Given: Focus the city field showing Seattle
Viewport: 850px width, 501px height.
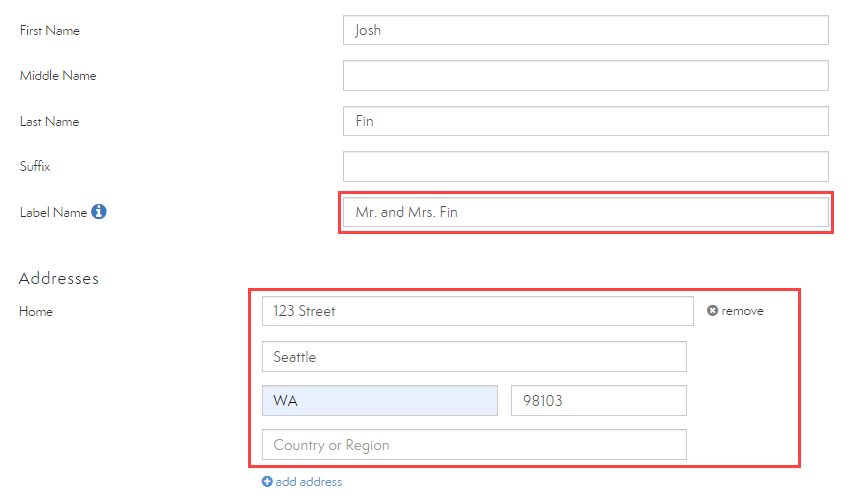Looking at the screenshot, I should [x=474, y=357].
